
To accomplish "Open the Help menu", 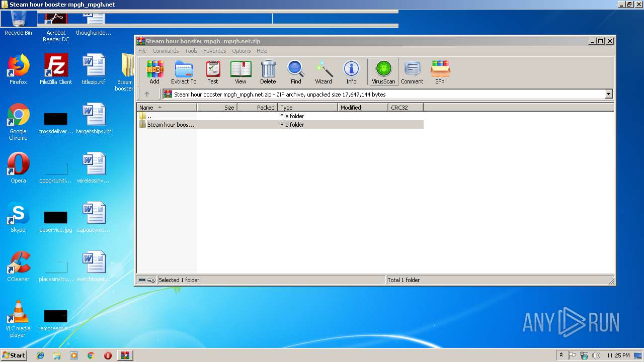I will coord(262,51).
